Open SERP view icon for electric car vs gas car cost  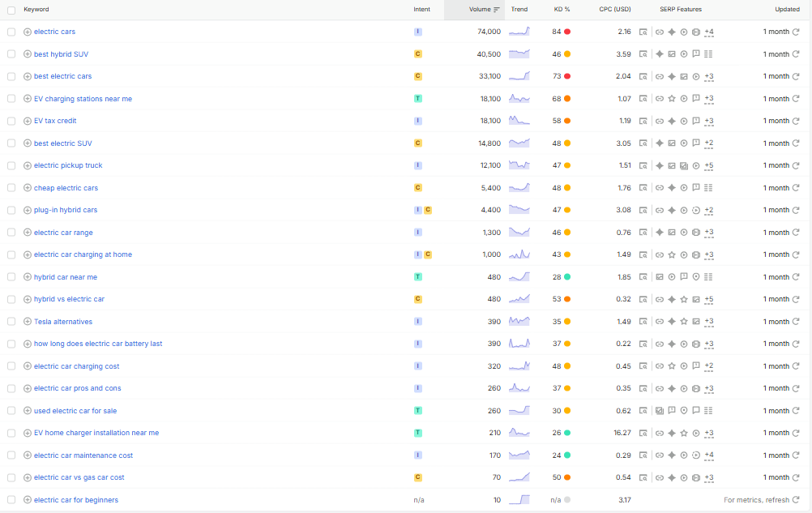click(643, 477)
